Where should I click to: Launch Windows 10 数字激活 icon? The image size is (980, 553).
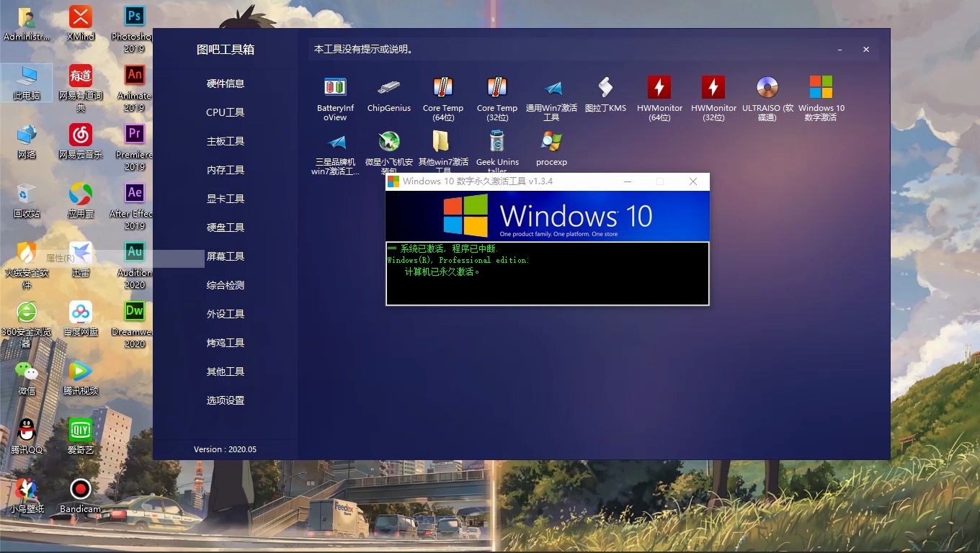tap(821, 88)
